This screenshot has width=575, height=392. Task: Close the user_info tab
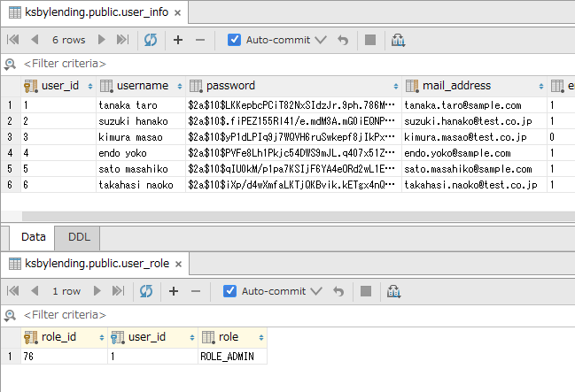point(177,12)
